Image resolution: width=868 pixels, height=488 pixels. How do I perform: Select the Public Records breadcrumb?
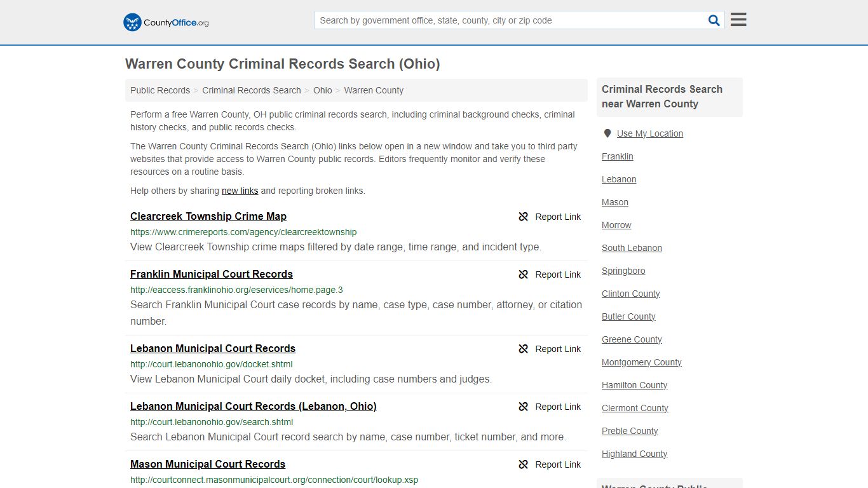pos(159,90)
